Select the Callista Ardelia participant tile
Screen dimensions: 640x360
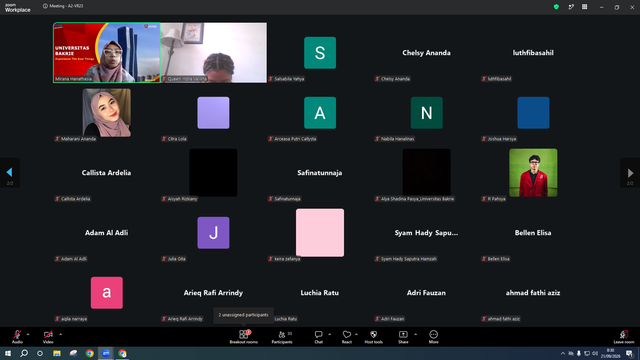(x=107, y=173)
